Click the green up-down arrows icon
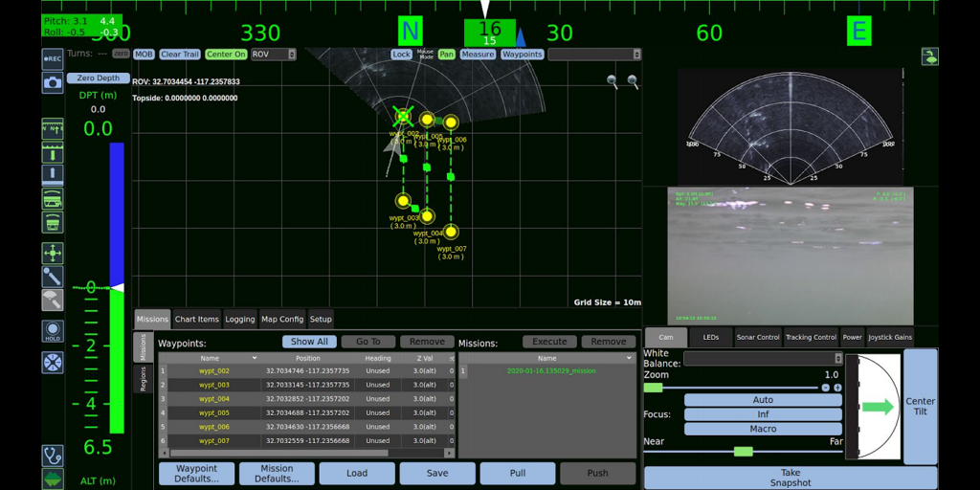Screen dimensions: 980x490 click(x=53, y=479)
